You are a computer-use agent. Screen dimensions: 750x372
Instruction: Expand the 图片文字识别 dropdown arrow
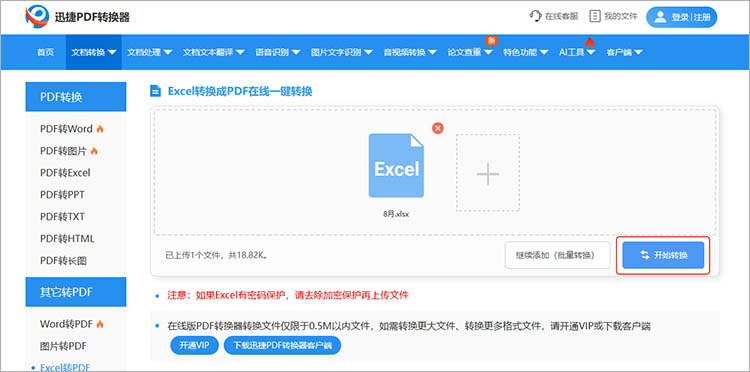pos(368,52)
